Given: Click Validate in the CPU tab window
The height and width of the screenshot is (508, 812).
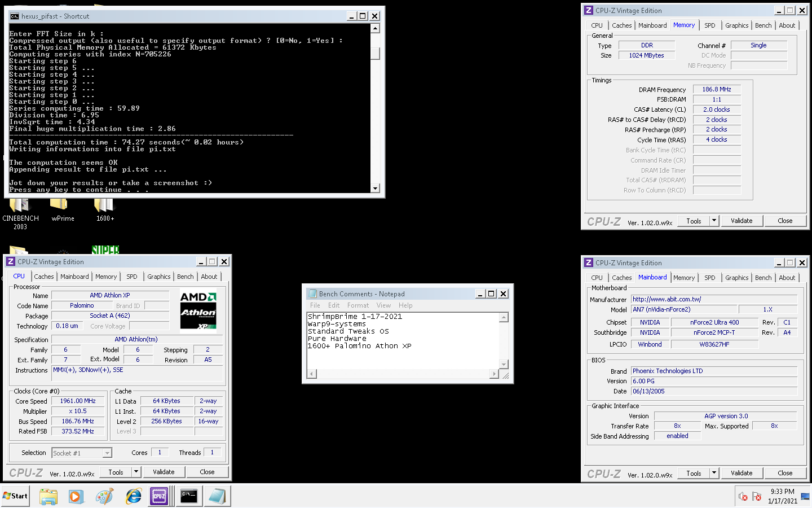Looking at the screenshot, I should click(x=164, y=472).
